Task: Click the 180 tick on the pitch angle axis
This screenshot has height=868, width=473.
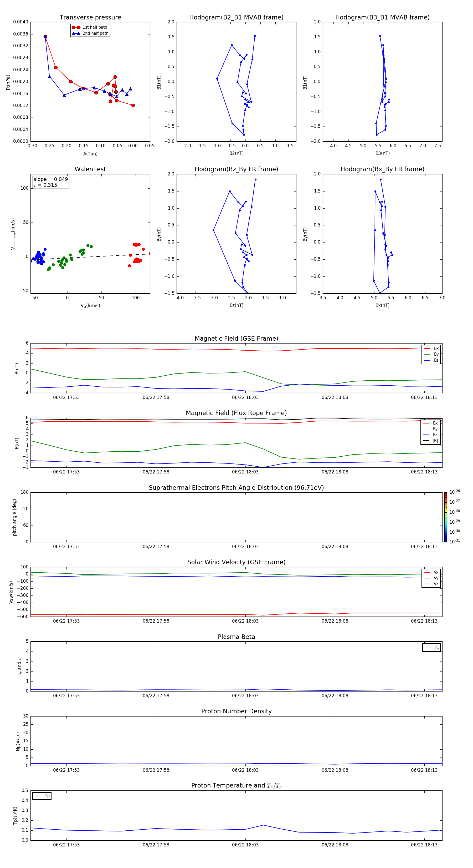Action: 25,492
